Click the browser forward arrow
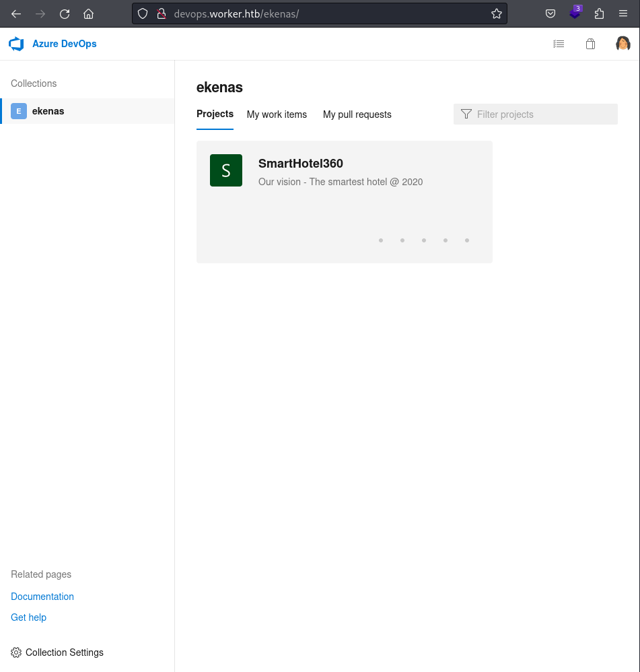 [40, 13]
